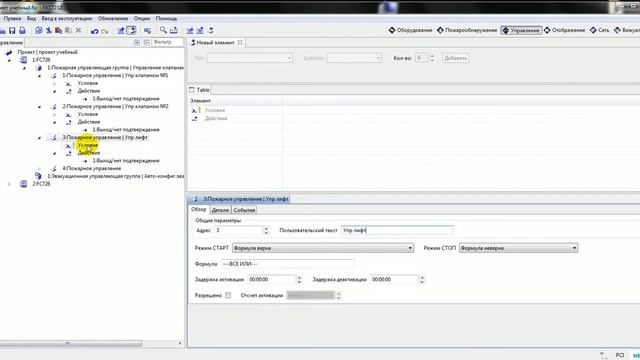Click the 'Действия' icon in Table panel
Viewport: 640px width, 360px height.
pos(194,118)
